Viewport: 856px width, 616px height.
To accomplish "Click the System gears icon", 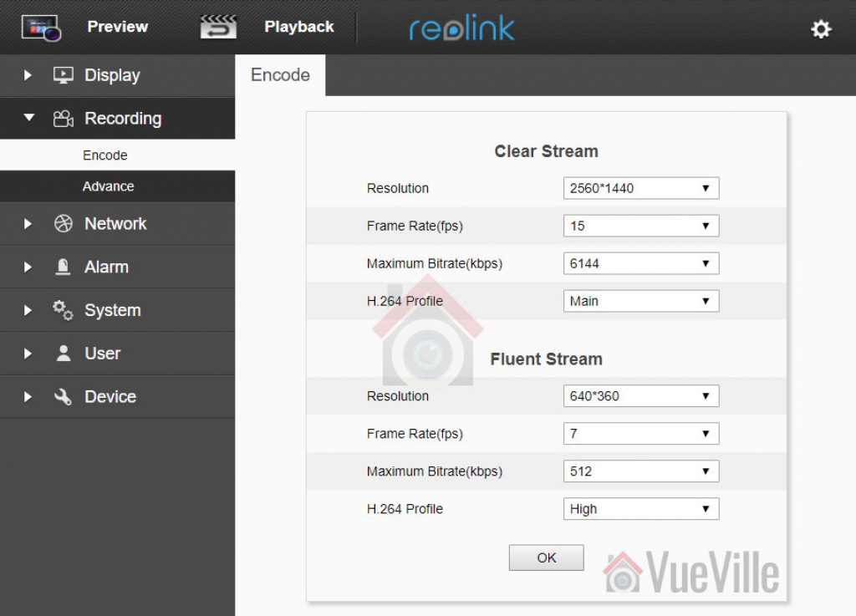I will point(61,310).
